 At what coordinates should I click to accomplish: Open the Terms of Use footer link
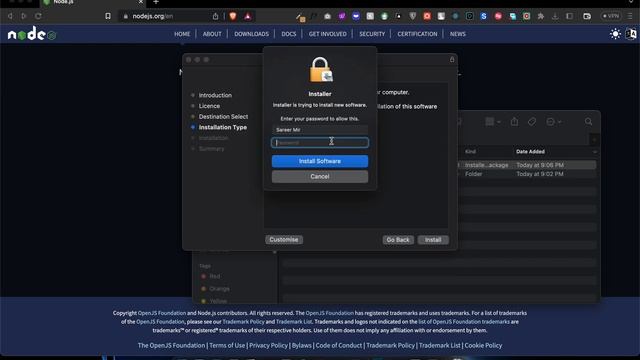[227, 345]
